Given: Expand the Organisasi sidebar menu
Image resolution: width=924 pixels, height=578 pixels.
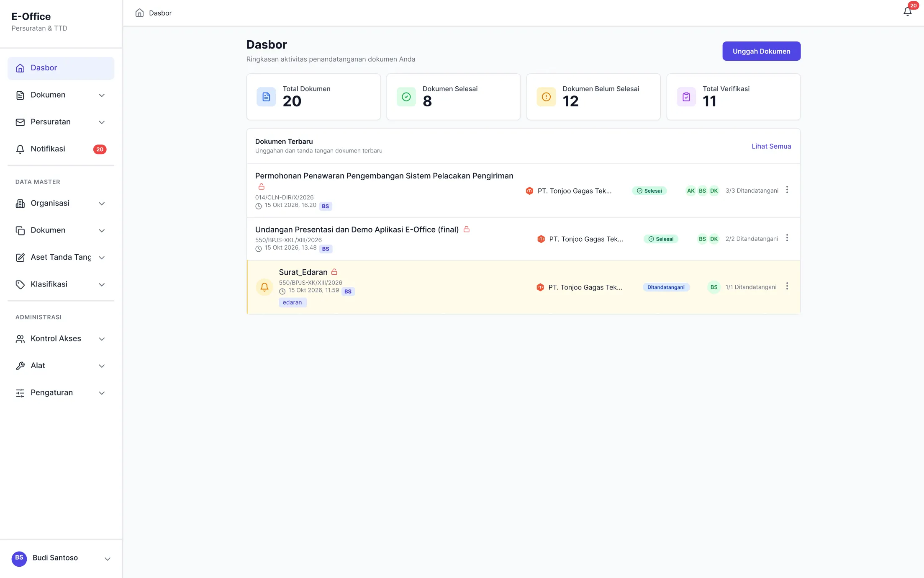Looking at the screenshot, I should (61, 203).
